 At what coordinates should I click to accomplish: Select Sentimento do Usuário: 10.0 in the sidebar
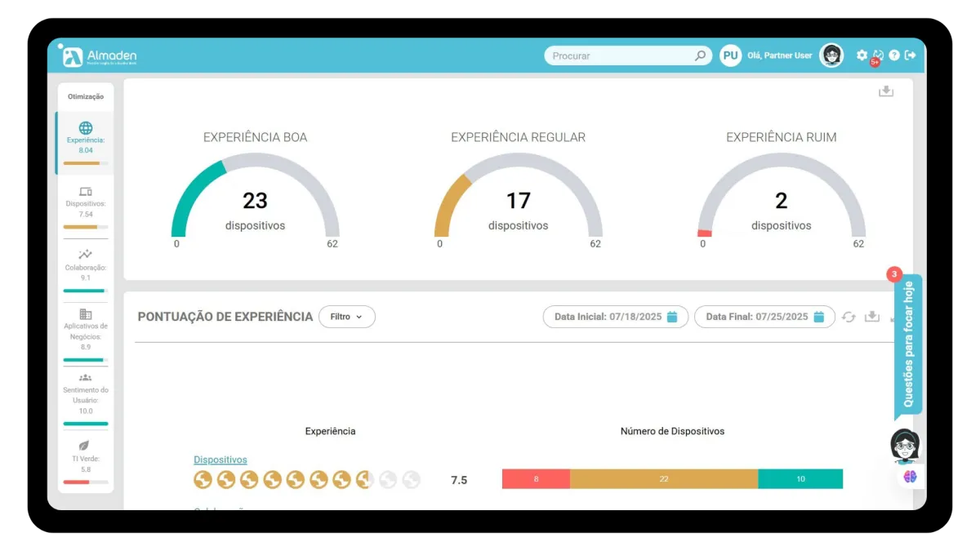pyautogui.click(x=86, y=398)
